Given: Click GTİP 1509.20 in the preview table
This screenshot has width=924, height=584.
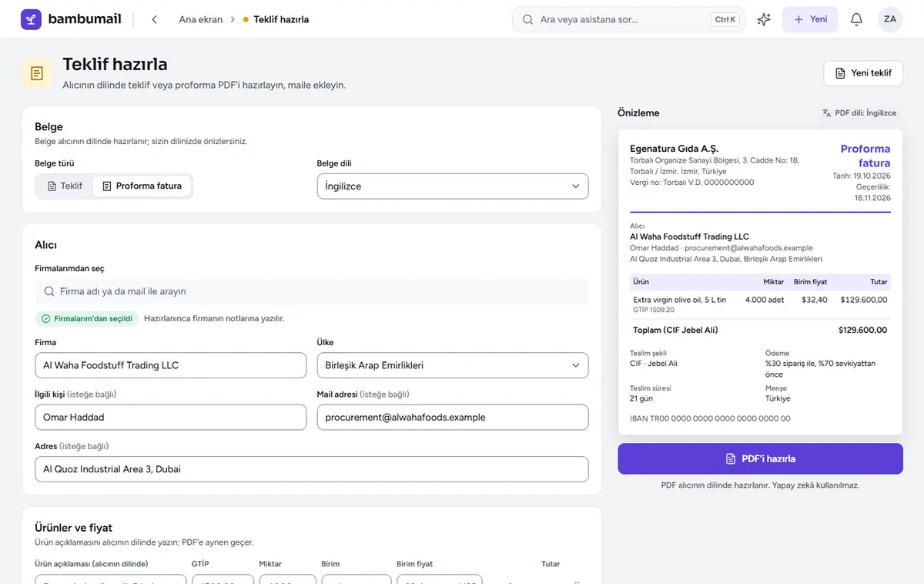Looking at the screenshot, I should coord(654,310).
